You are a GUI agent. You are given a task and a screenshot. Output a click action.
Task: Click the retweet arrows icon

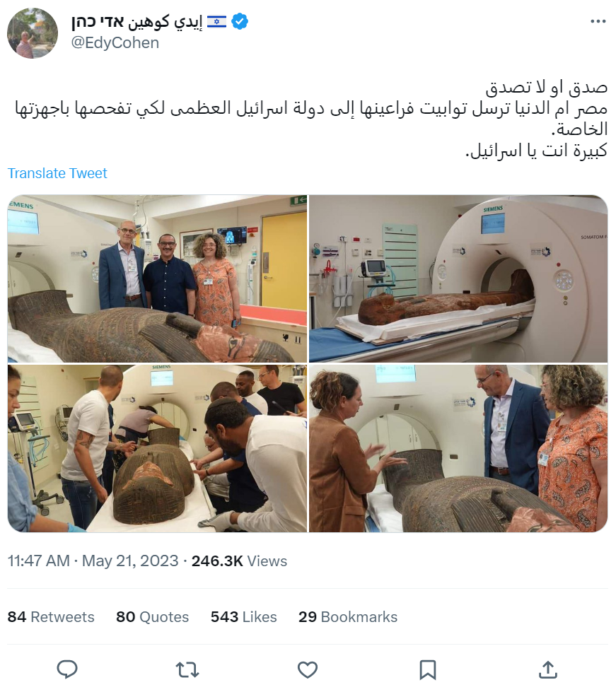coord(187,669)
